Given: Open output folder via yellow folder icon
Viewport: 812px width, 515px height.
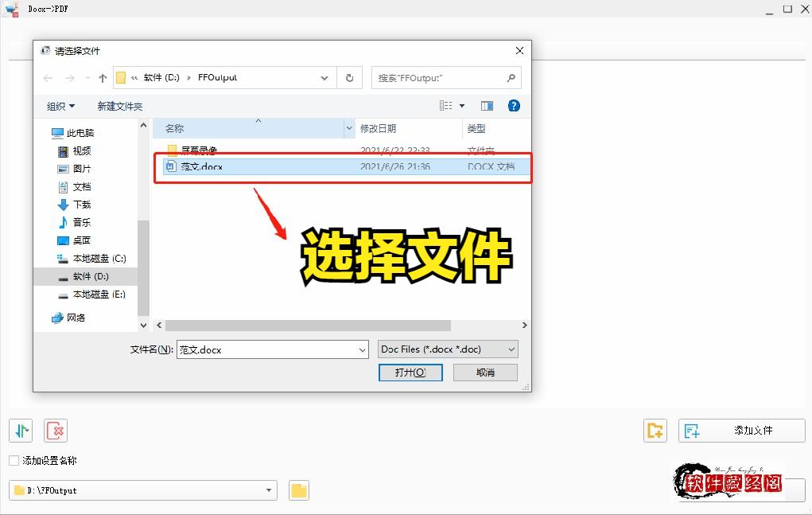Looking at the screenshot, I should point(298,490).
